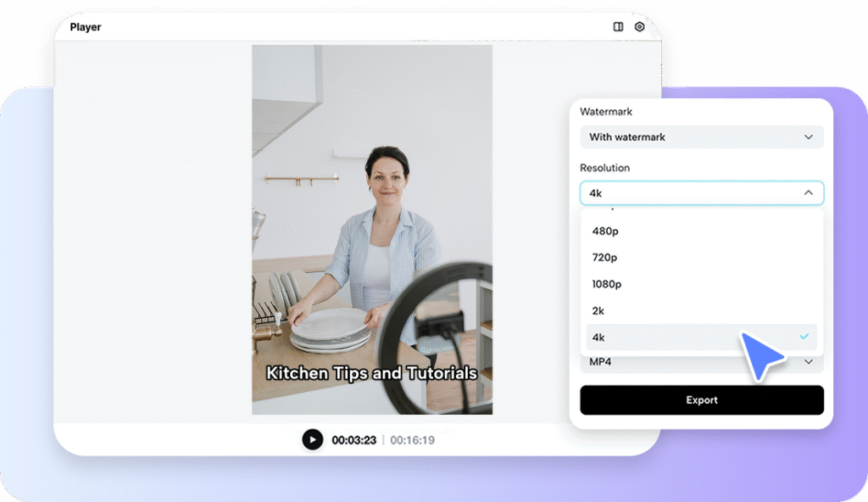Click the chevron on the MP4 field
Screen dimensions: 868x502
point(809,363)
